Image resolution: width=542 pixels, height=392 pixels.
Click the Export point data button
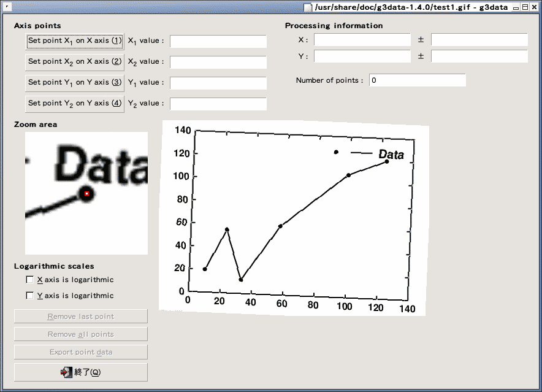[81, 352]
